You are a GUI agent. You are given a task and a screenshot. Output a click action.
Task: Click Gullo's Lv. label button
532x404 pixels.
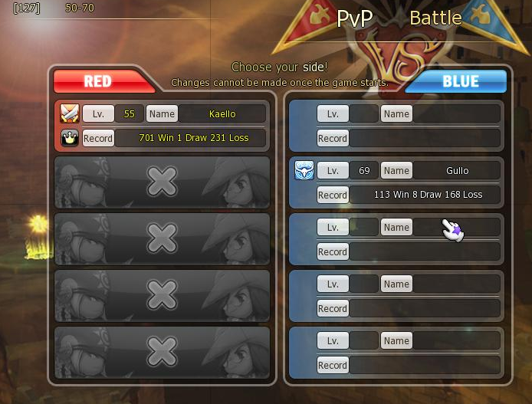[333, 170]
